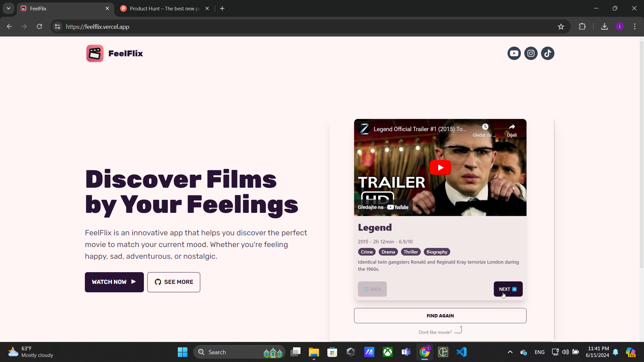Open Microsoft Teams from taskbar
Viewport: 644px width, 362px height.
click(x=406, y=352)
